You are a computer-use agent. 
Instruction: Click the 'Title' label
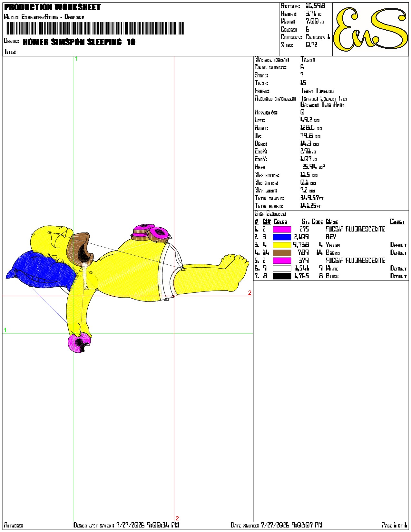(10, 52)
